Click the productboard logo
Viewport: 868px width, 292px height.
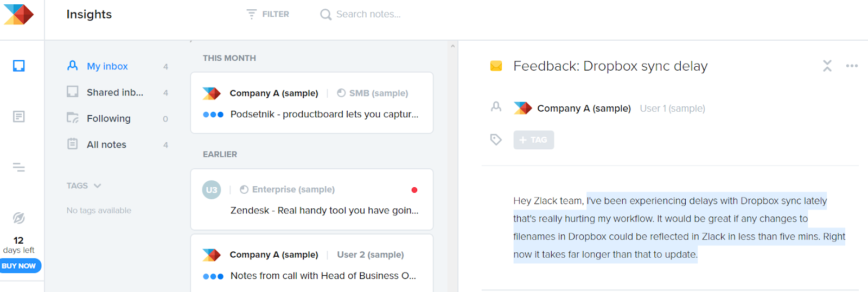19,15
